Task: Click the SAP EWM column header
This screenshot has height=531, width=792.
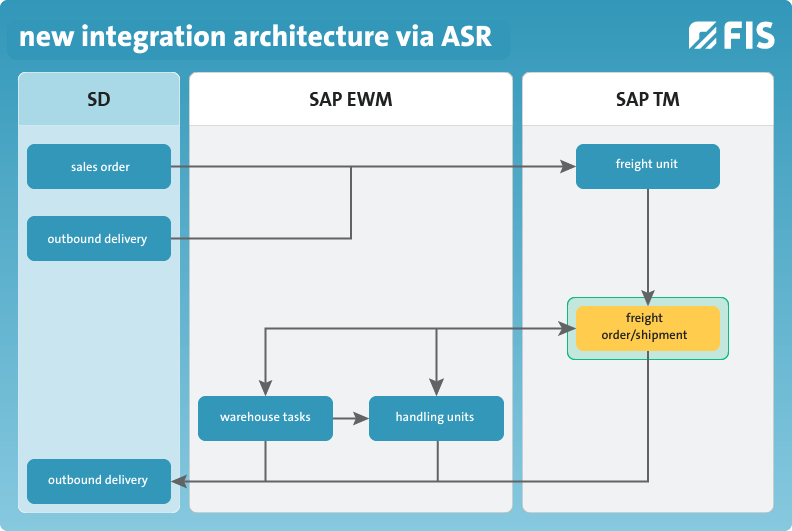Action: (351, 99)
